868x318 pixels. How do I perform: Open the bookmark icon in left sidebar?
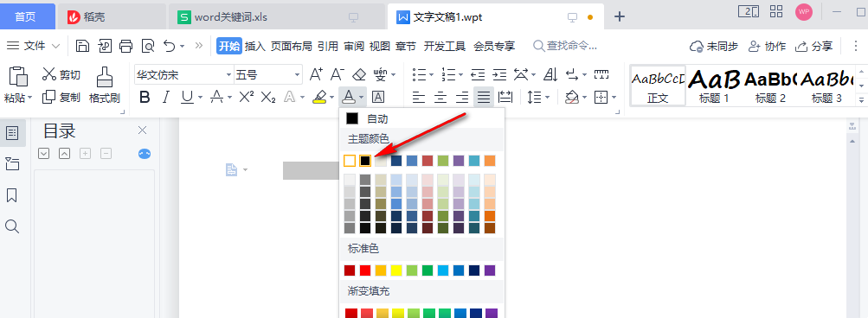12,195
